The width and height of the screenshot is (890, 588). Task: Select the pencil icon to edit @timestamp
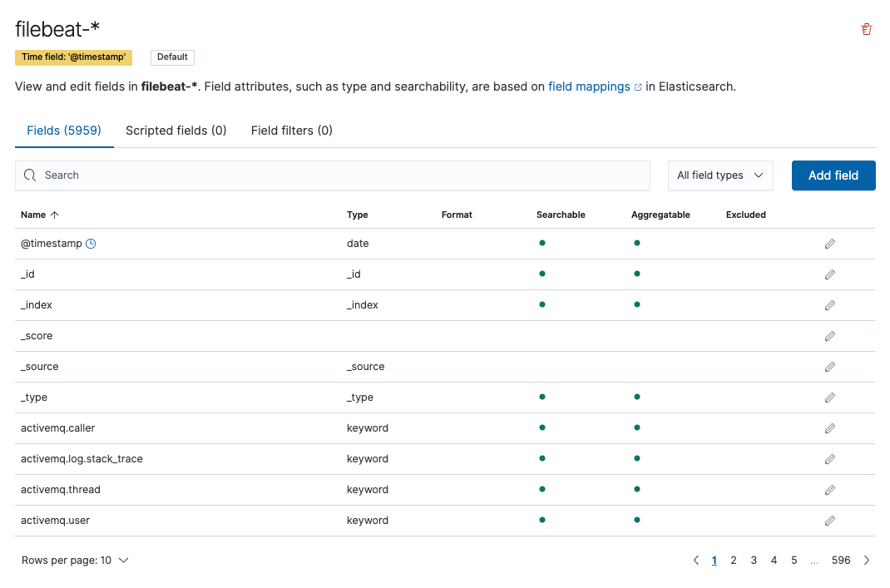pos(829,243)
